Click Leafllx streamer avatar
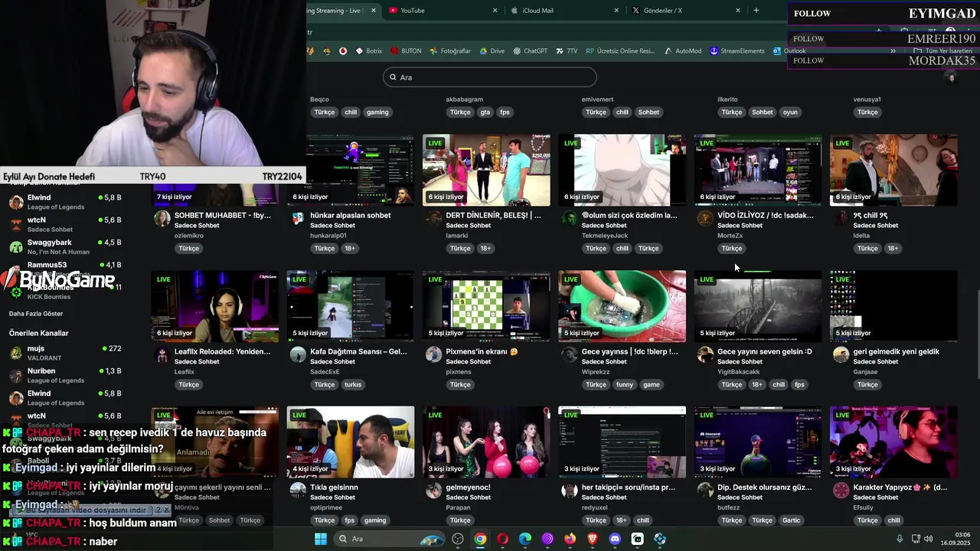This screenshot has width=980, height=551. [162, 354]
